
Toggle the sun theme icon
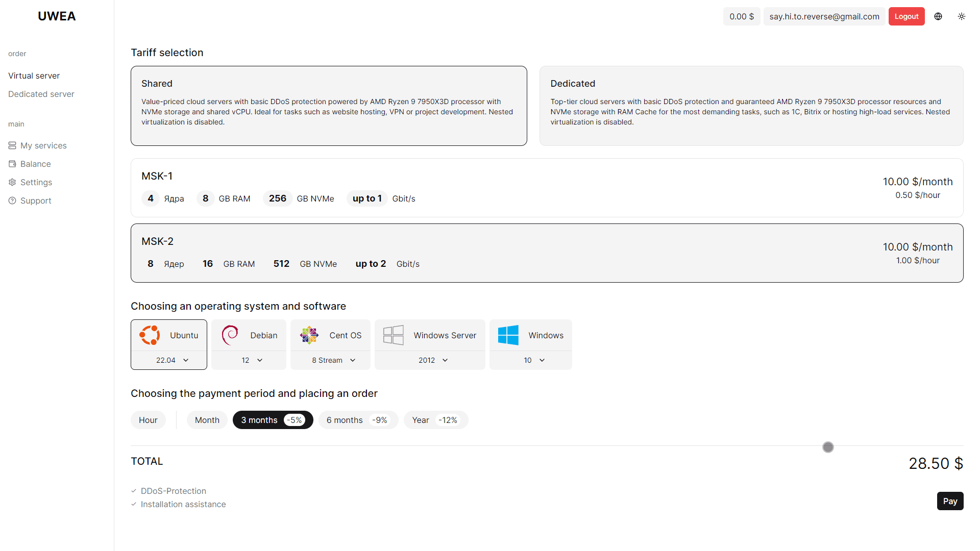962,16
